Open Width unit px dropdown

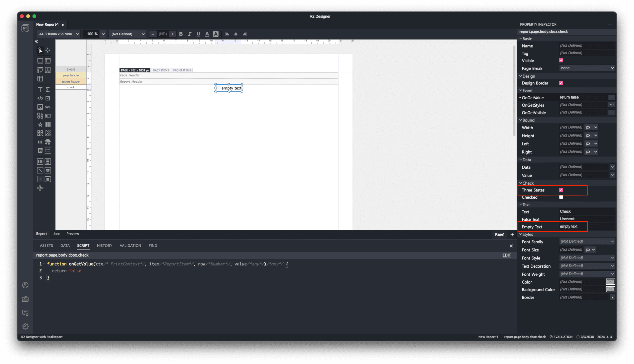(591, 127)
